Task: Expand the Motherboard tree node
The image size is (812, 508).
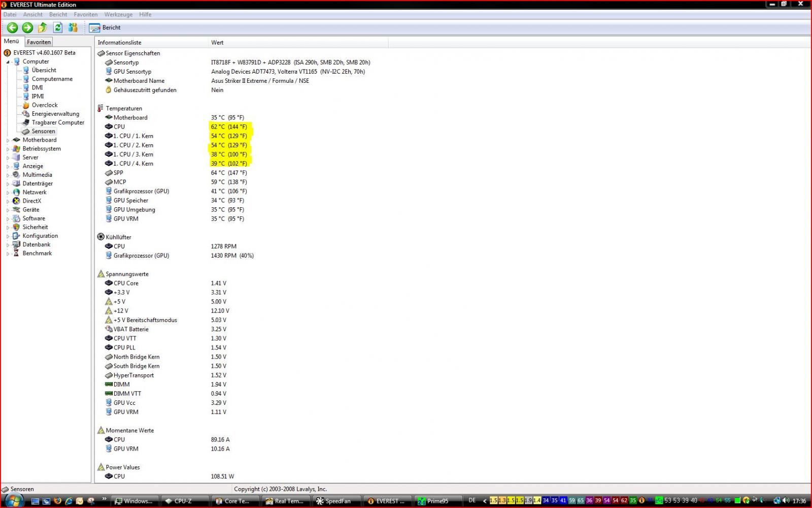Action: click(x=8, y=140)
